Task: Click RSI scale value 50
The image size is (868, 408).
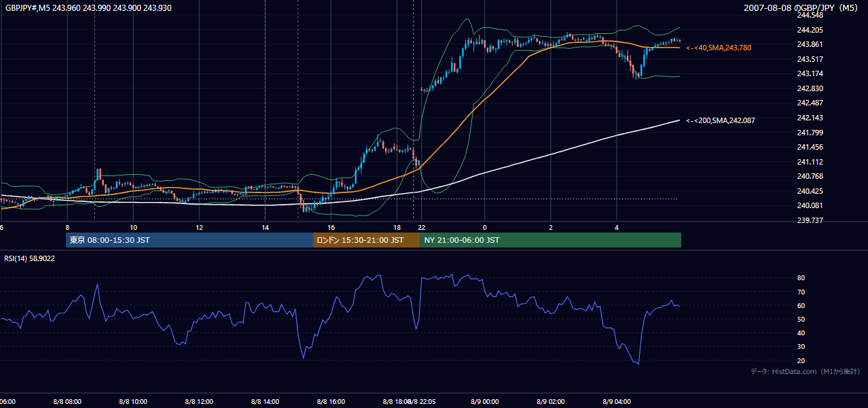Action: [801, 319]
